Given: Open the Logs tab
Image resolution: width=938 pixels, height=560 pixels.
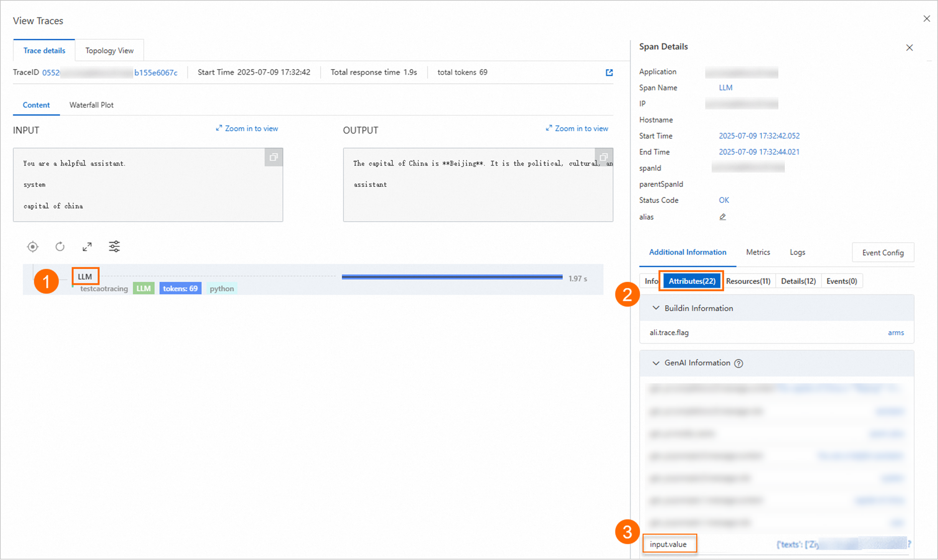Looking at the screenshot, I should click(797, 252).
